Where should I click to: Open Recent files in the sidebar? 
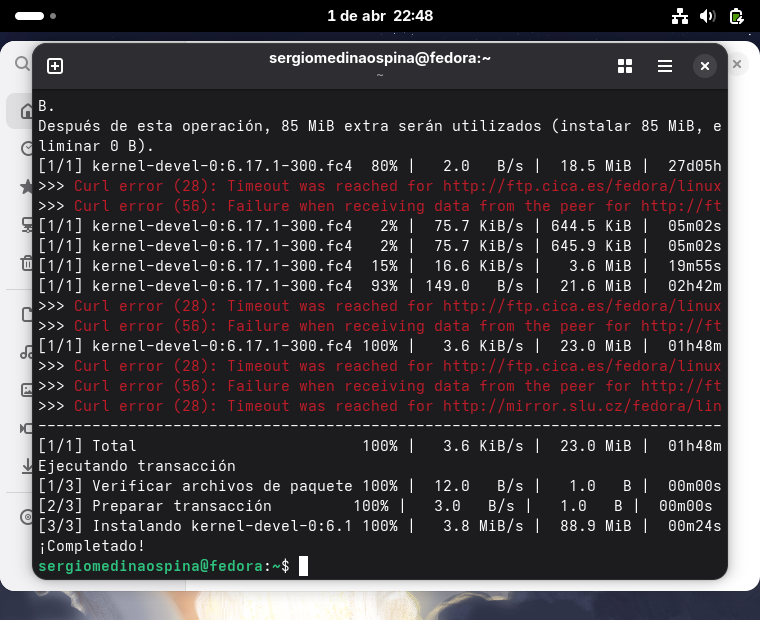point(25,148)
